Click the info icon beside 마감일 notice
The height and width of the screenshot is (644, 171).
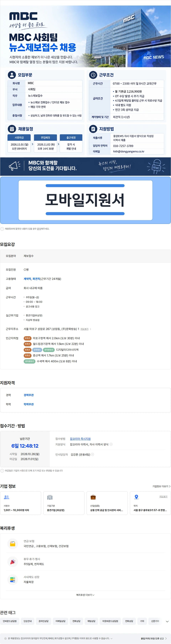[x=2, y=471]
